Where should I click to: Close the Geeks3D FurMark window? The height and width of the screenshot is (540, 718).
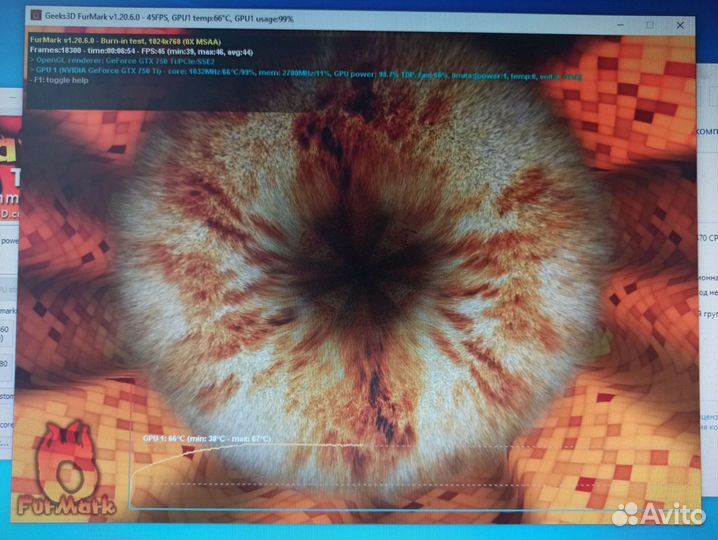point(680,26)
